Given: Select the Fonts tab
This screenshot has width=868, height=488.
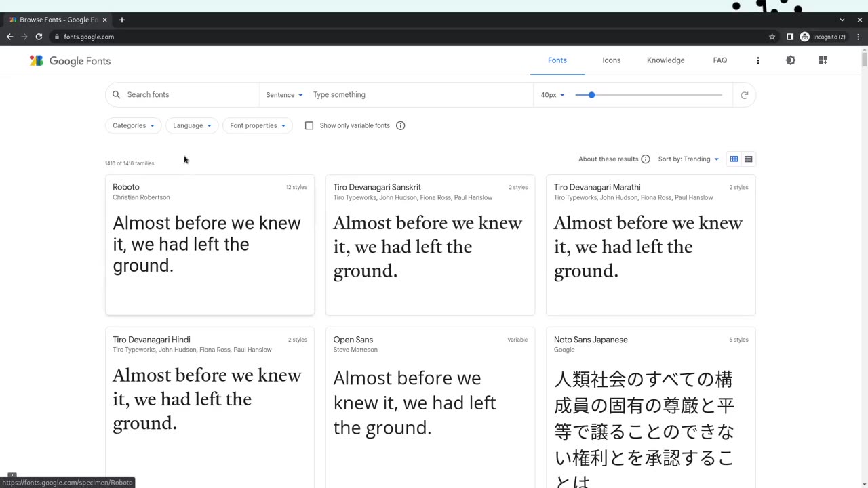Looking at the screenshot, I should tap(557, 60).
